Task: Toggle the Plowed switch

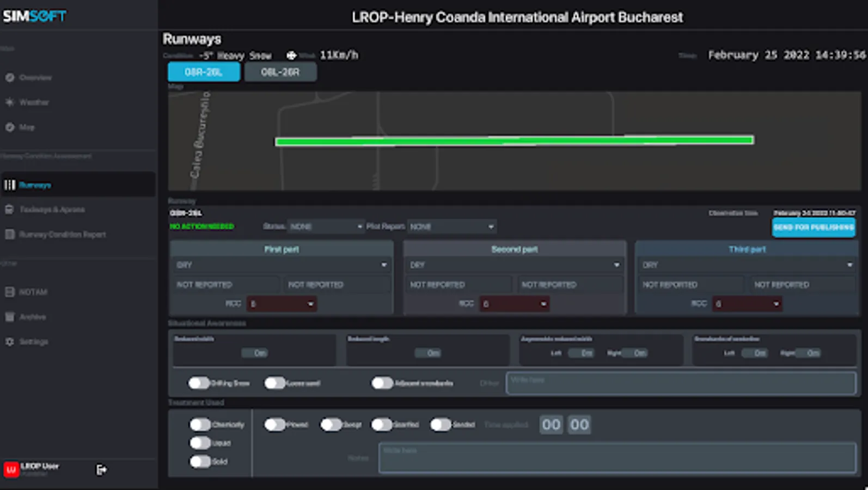Action: (275, 424)
